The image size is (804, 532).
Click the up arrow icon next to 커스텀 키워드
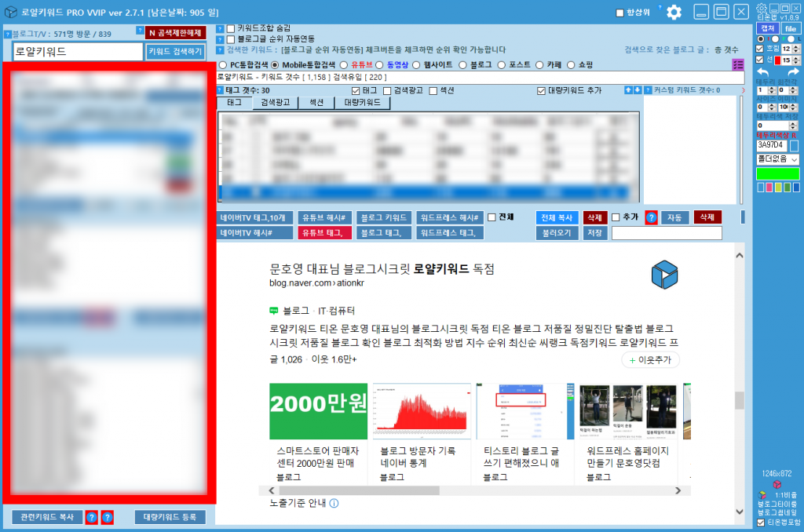pos(628,90)
